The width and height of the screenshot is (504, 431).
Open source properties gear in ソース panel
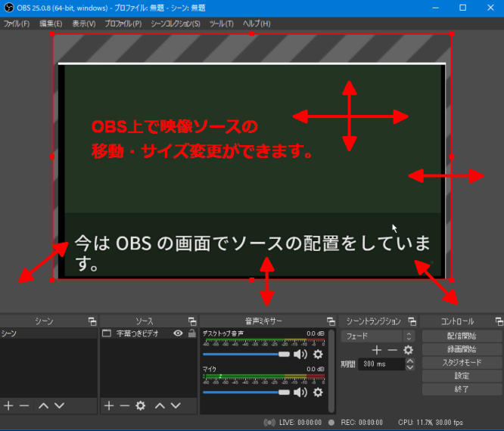pos(141,405)
